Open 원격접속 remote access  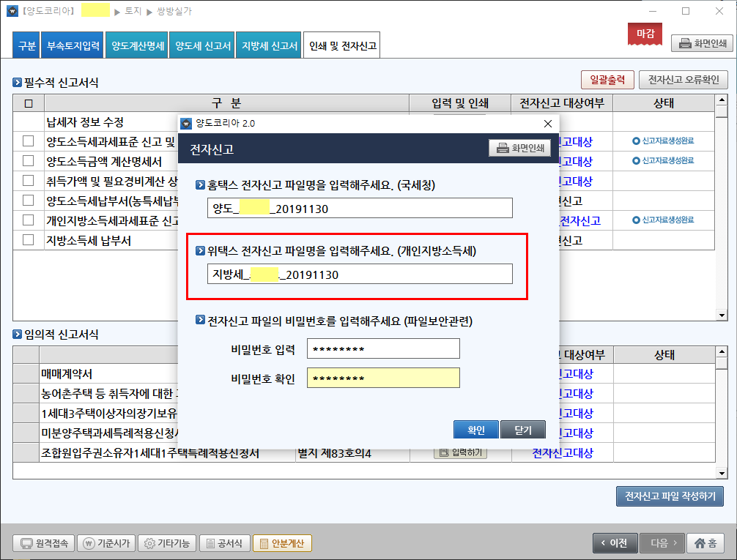tap(44, 543)
